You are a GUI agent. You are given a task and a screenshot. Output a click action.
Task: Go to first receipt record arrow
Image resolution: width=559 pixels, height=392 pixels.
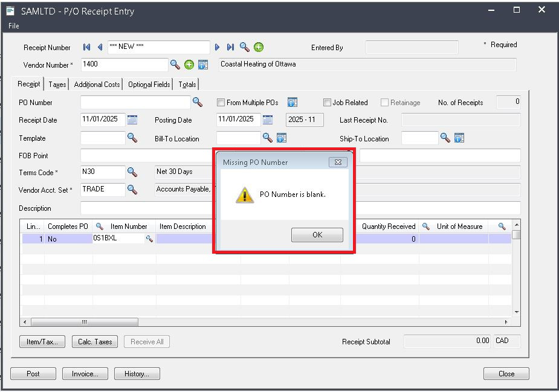(x=86, y=47)
